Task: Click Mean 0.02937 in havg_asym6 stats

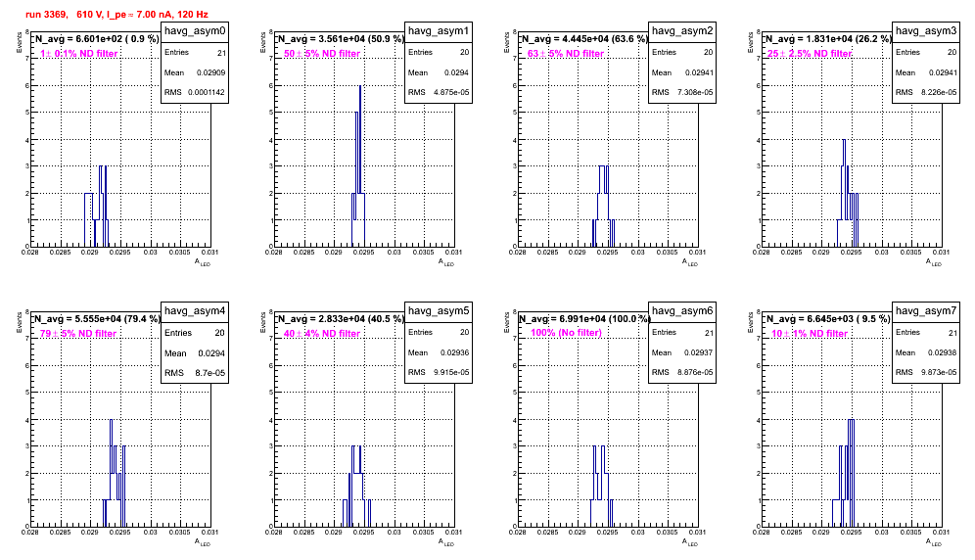Action: click(682, 352)
